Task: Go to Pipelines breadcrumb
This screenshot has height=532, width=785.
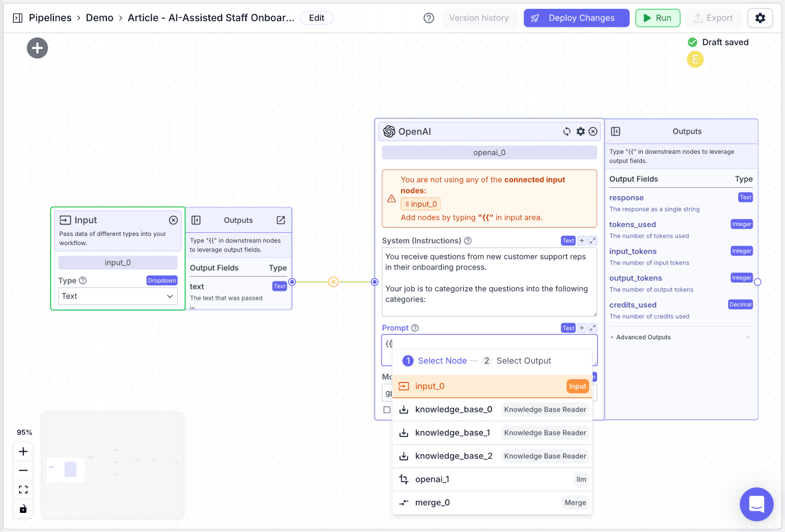Action: tap(50, 18)
